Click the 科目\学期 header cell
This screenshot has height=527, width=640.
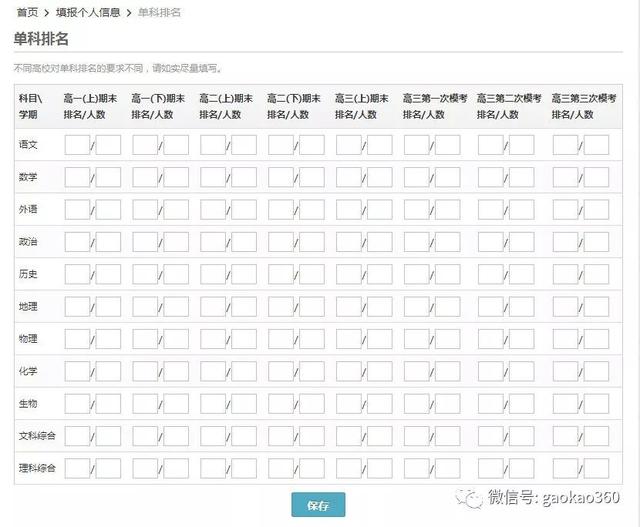point(30,106)
